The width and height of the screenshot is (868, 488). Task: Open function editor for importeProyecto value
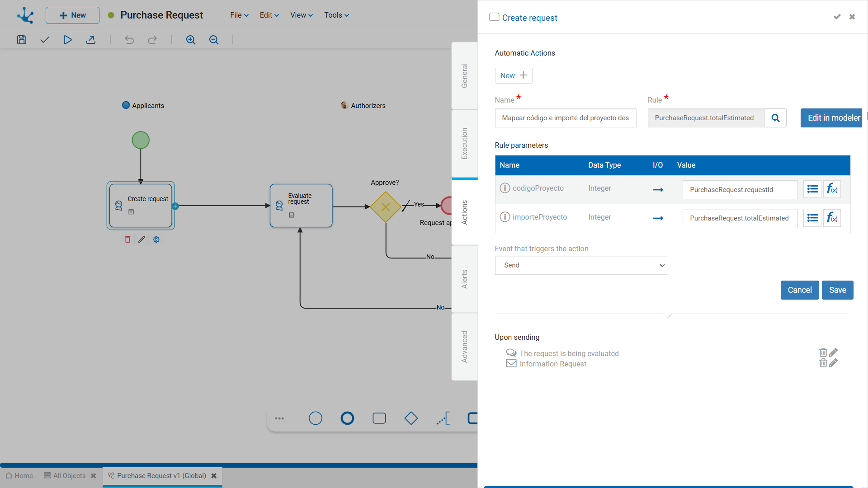[x=832, y=218]
